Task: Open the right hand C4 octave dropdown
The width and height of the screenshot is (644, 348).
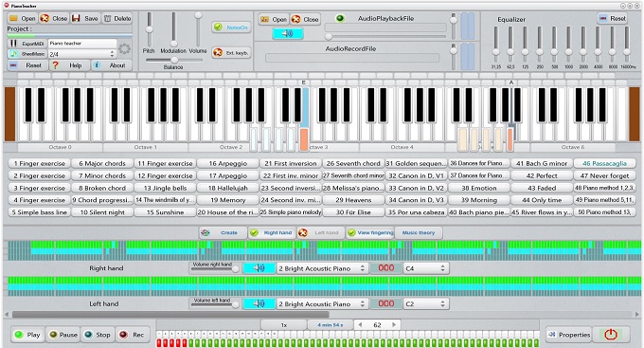Action: [425, 268]
